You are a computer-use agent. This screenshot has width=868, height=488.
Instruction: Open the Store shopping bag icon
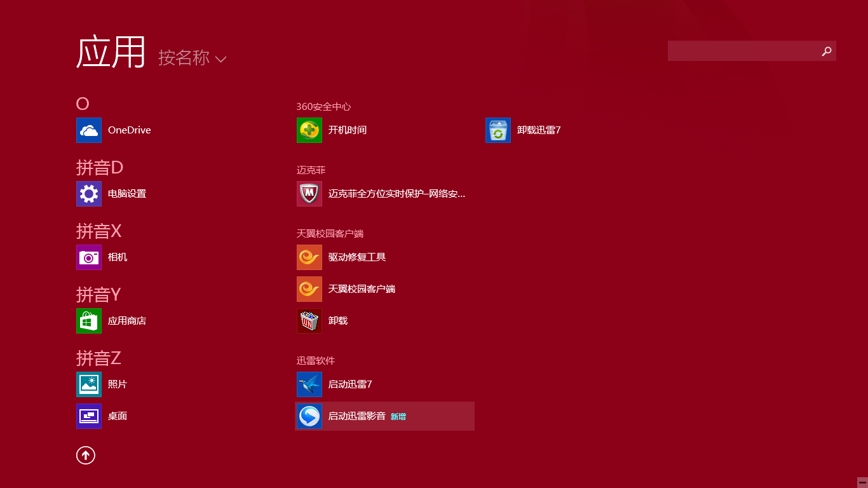(x=89, y=321)
